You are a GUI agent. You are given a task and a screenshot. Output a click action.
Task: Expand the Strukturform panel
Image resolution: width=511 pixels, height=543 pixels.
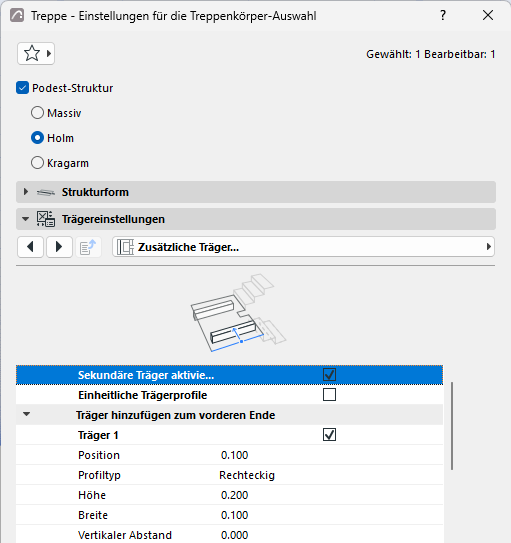pos(26,192)
